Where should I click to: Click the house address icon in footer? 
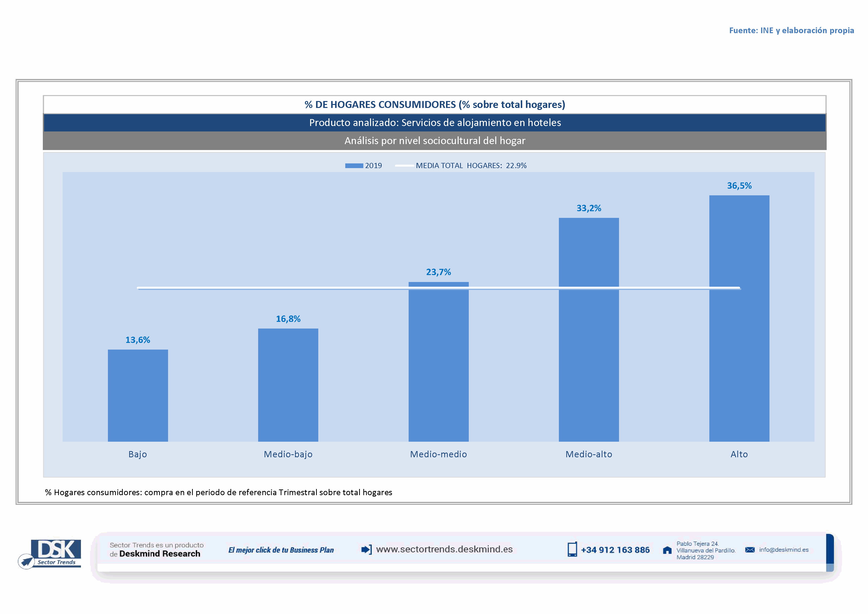point(667,550)
